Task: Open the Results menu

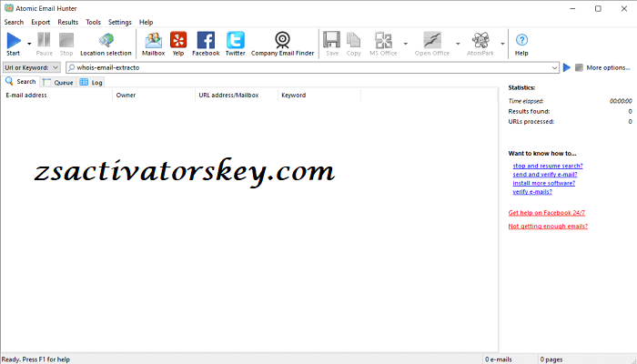Action: (68, 23)
